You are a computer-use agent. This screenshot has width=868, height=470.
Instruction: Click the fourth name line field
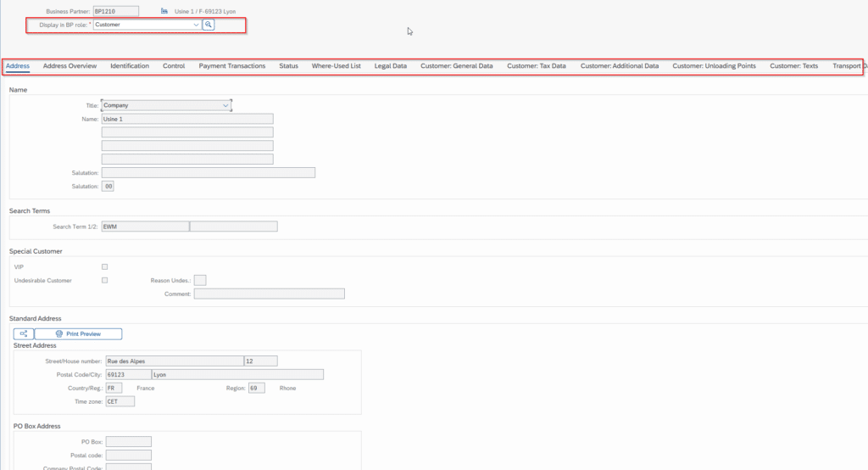[187, 159]
